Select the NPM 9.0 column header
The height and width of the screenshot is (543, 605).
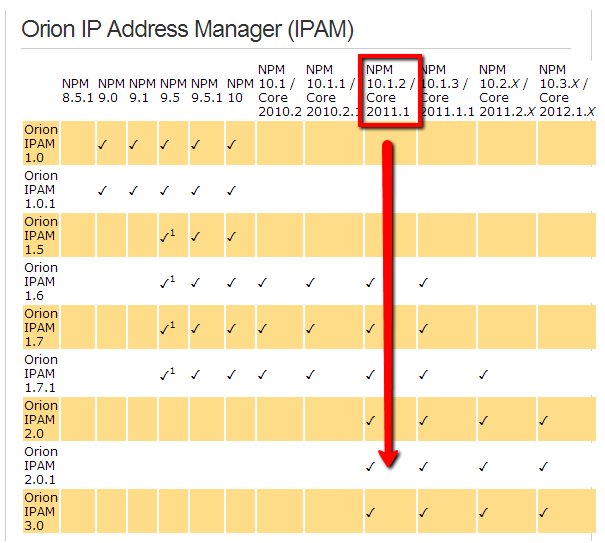tap(111, 91)
